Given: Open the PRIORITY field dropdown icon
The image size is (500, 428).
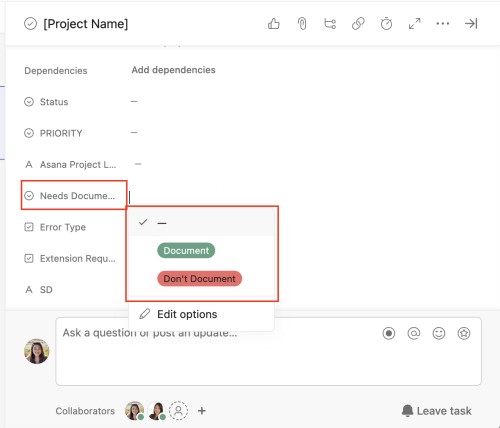Looking at the screenshot, I should coord(29,133).
